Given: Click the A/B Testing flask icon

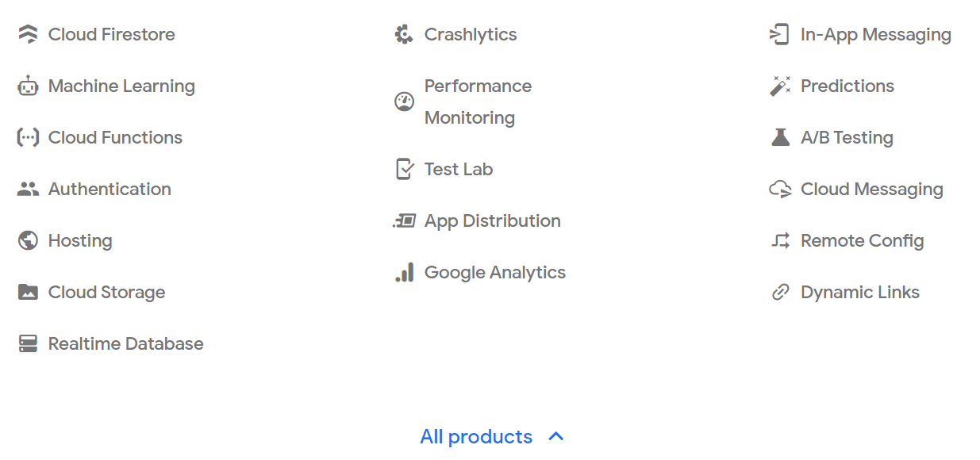Looking at the screenshot, I should click(781, 137).
